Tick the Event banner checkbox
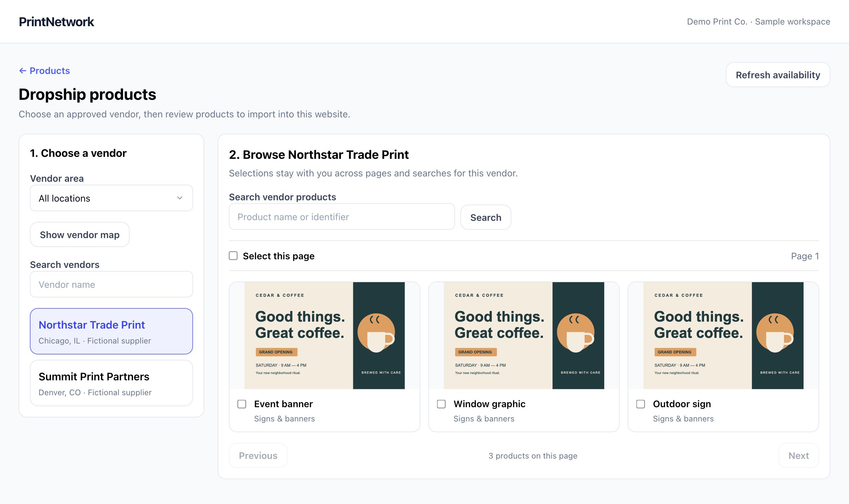The image size is (849, 504). tap(242, 404)
